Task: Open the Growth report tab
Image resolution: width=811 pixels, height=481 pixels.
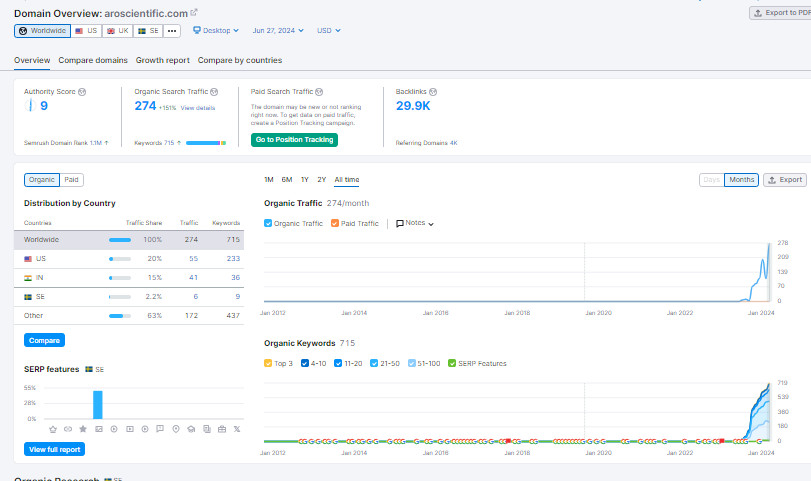Action: coord(162,60)
